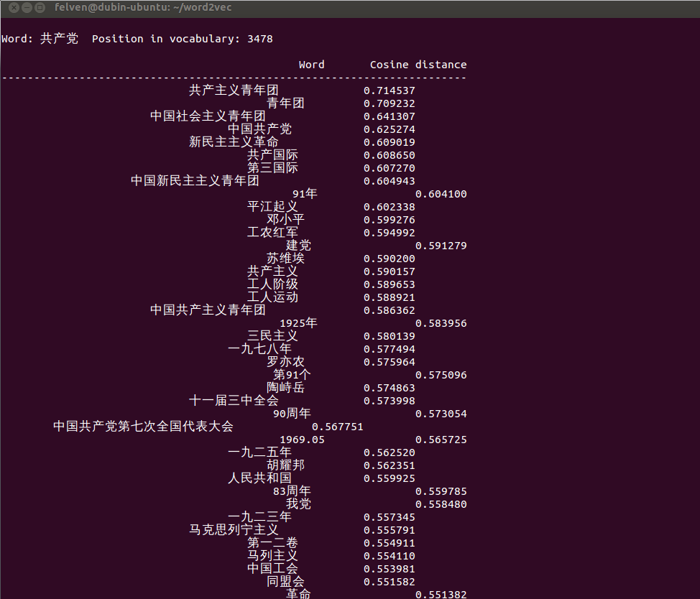Select the word 建党

pyautogui.click(x=298, y=246)
